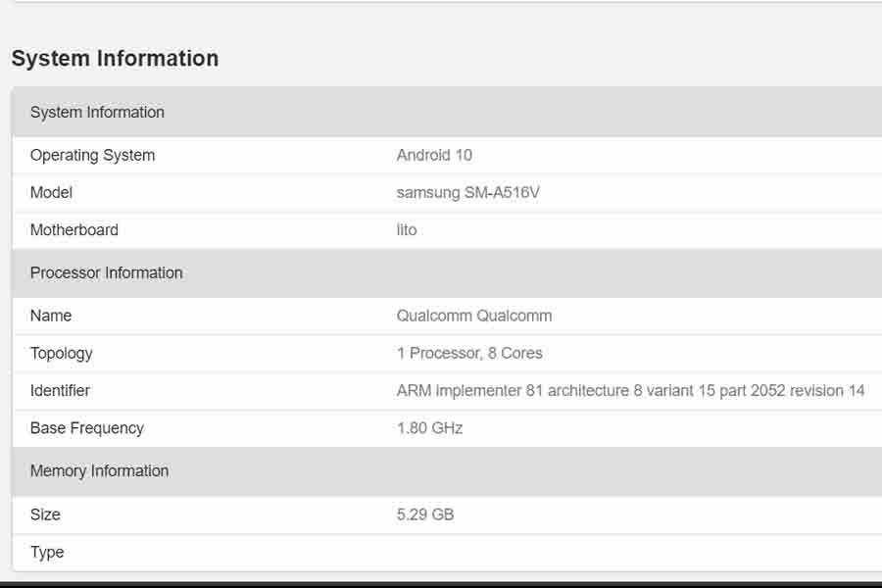The height and width of the screenshot is (588, 882).
Task: Click the Topology row label
Action: [62, 354]
